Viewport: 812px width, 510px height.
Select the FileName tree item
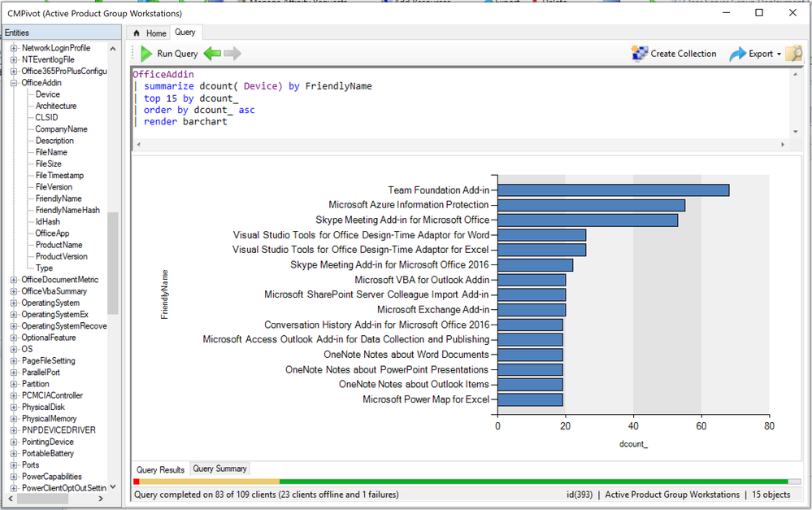pyautogui.click(x=51, y=152)
